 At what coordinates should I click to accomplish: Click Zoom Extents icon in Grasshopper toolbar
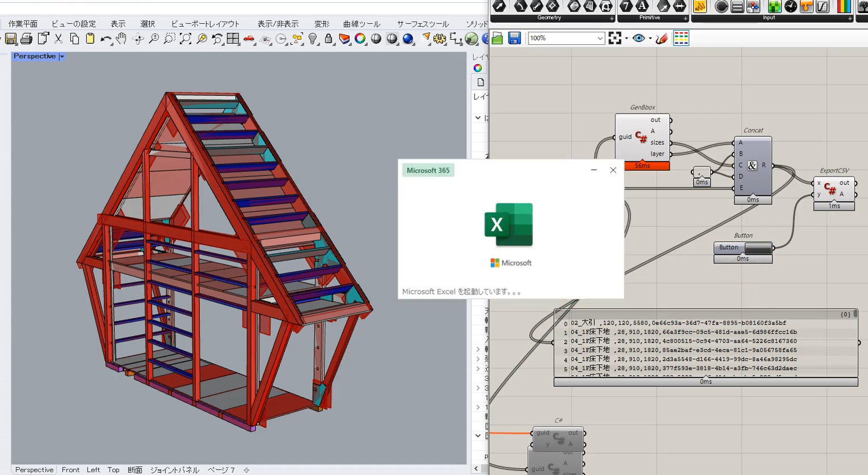coord(615,38)
